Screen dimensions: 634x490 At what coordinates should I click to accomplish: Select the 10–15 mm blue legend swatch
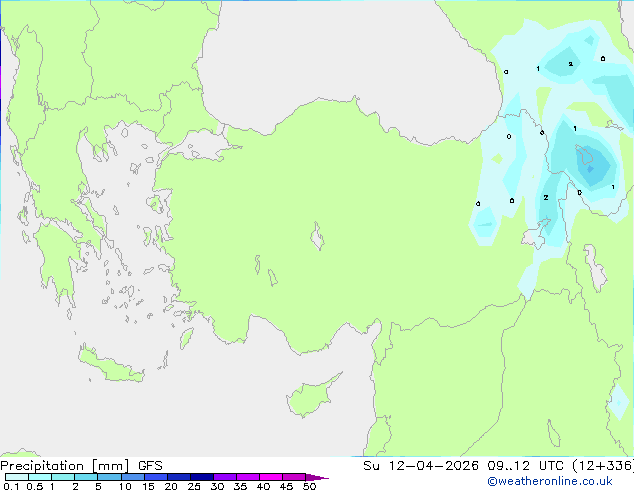(133, 477)
